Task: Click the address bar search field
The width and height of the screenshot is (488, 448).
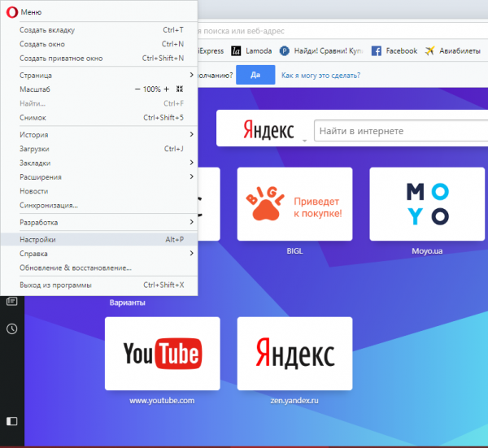Action: [342, 31]
